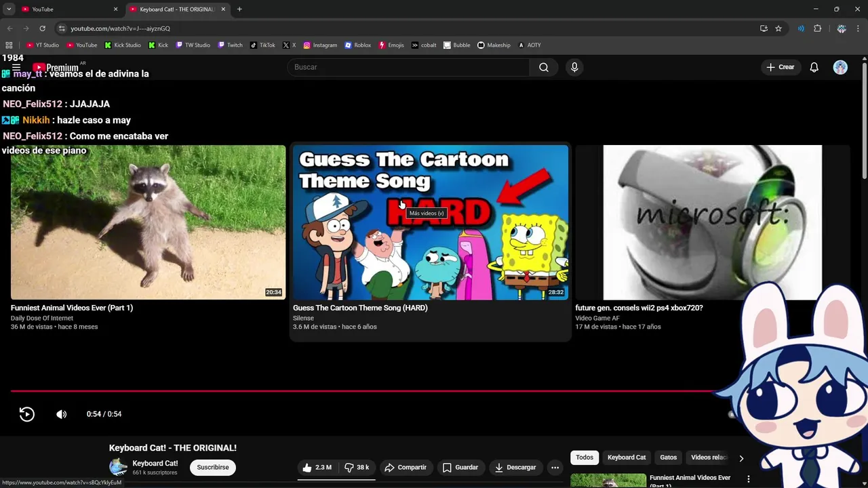868x488 pixels.
Task: Open the Keyboard Cat channel avatar
Action: coord(118,467)
